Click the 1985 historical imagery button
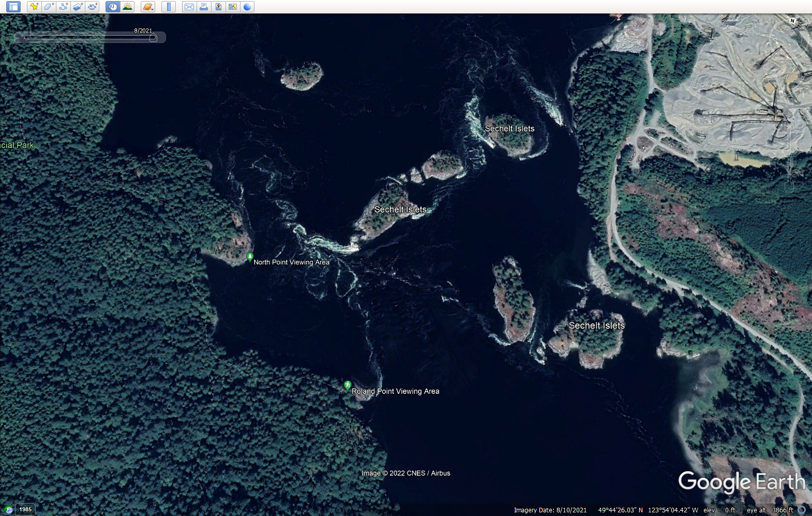The width and height of the screenshot is (812, 516). [25, 510]
